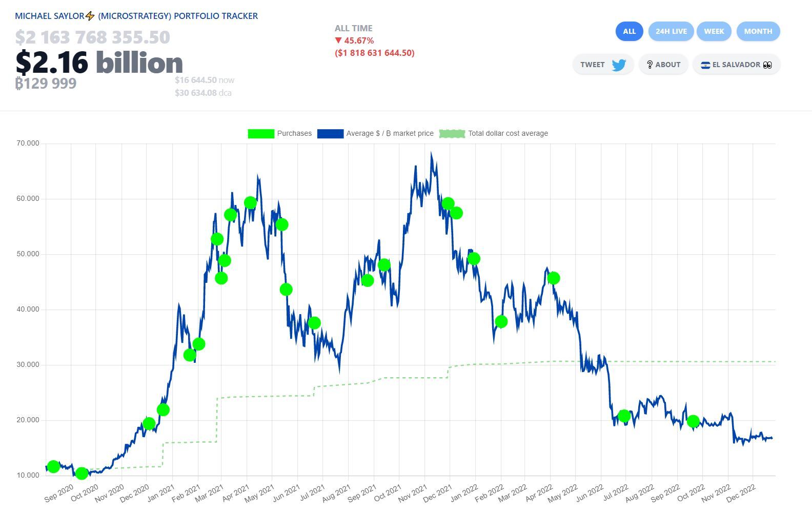The image size is (812, 515).
Task: Click the purchase marker near Jul 2021 at 37k
Action: (x=314, y=323)
